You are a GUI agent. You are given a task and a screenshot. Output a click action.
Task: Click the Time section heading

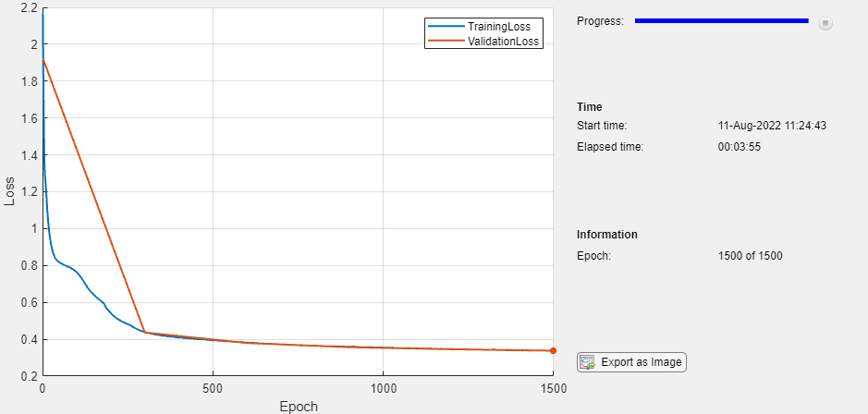point(590,107)
